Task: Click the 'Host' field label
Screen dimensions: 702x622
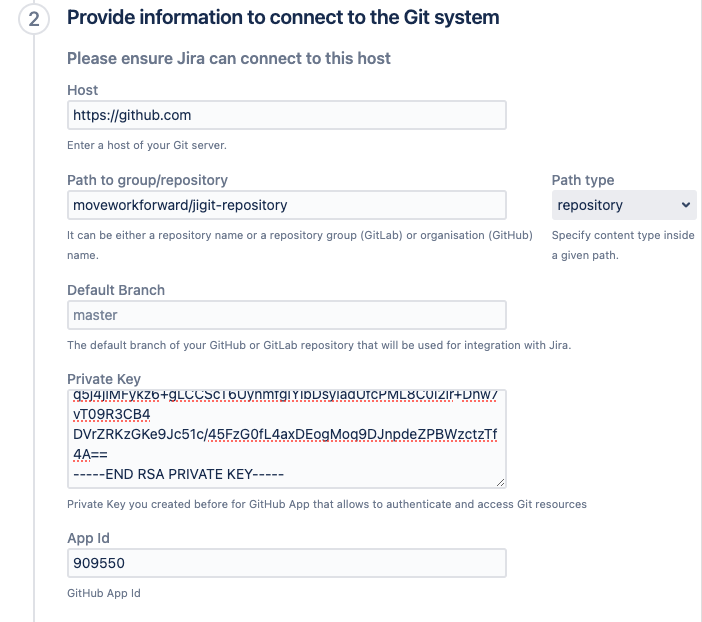Action: [83, 90]
